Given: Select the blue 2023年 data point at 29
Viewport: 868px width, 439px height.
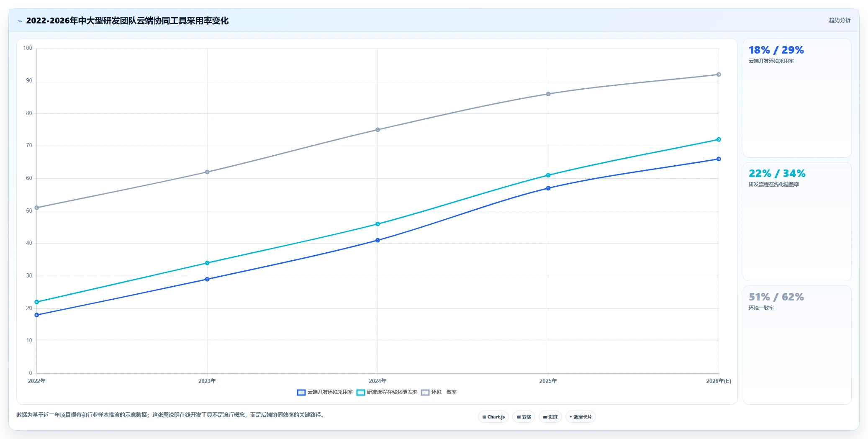Looking at the screenshot, I should 207,279.
